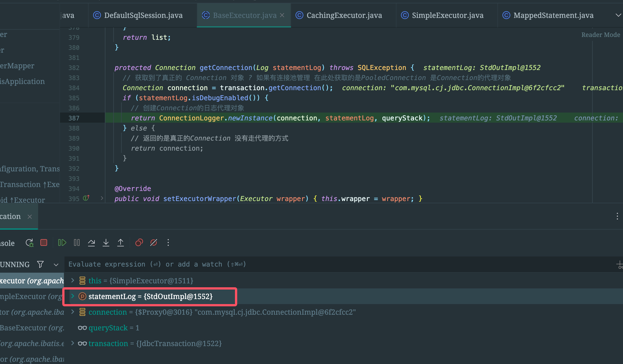Open the thread state dropdown chevron
623x364 pixels.
[x=56, y=265]
